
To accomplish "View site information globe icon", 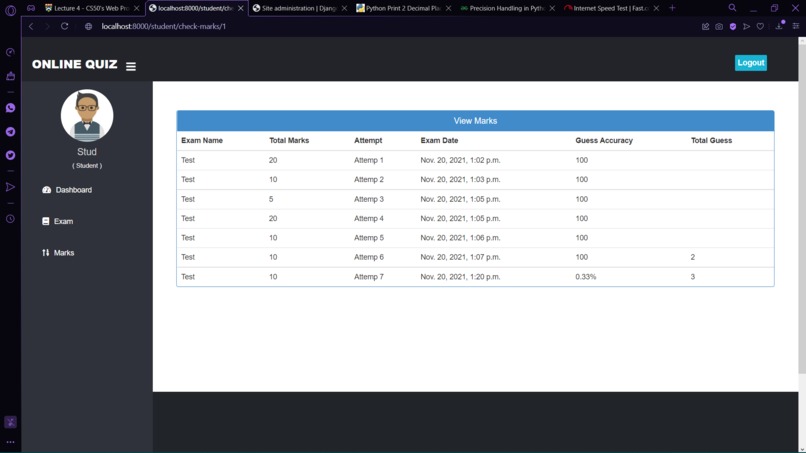I will pyautogui.click(x=88, y=26).
